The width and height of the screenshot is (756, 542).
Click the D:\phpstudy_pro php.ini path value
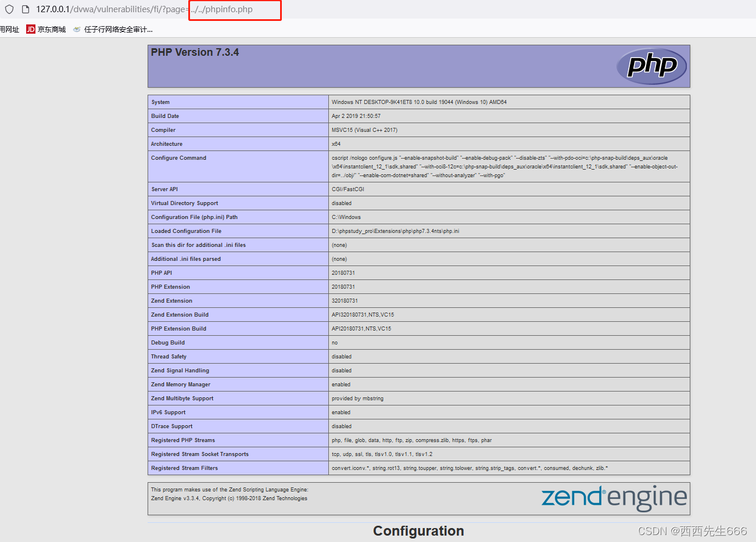395,231
